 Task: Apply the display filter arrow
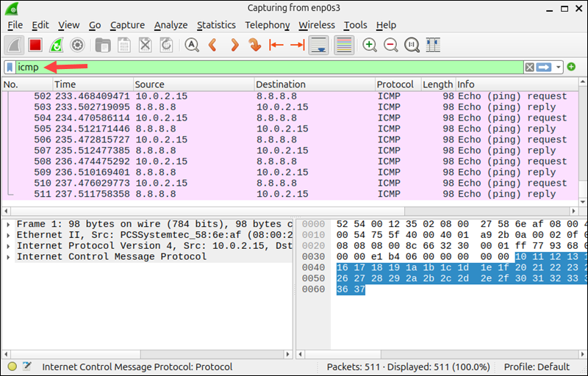click(544, 68)
